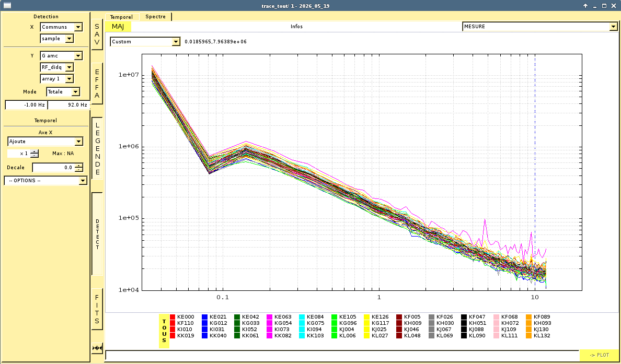Click legend entry KI094
The width and height of the screenshot is (621, 364).
coord(315,330)
